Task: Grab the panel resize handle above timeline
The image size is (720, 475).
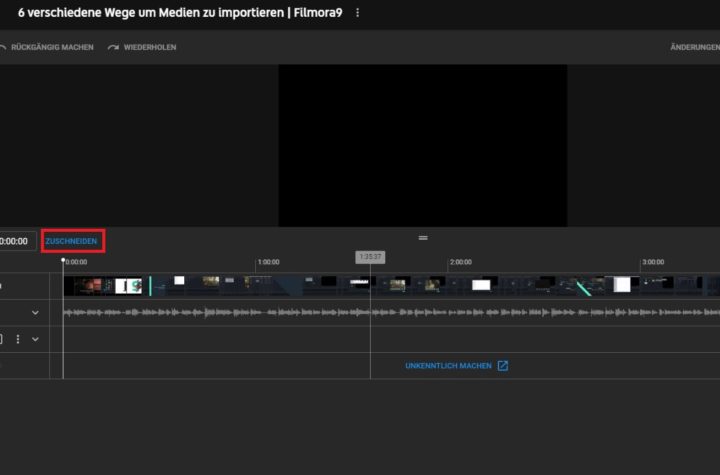Action: pos(423,238)
